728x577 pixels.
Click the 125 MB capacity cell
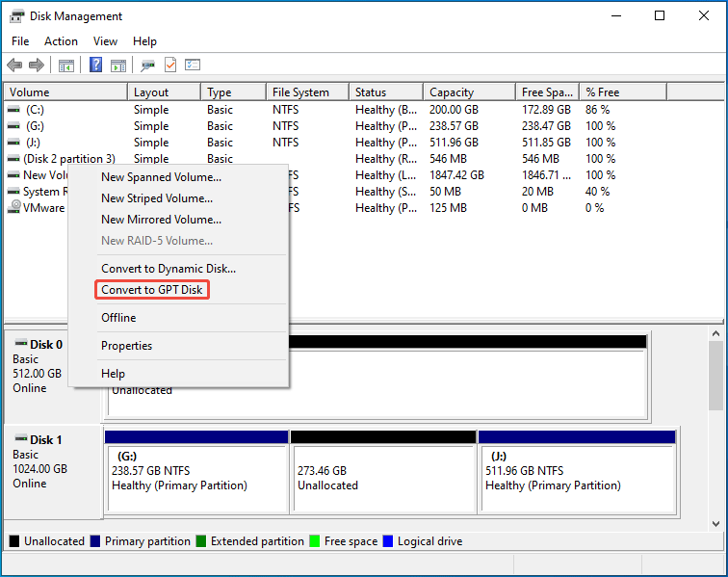pos(448,208)
